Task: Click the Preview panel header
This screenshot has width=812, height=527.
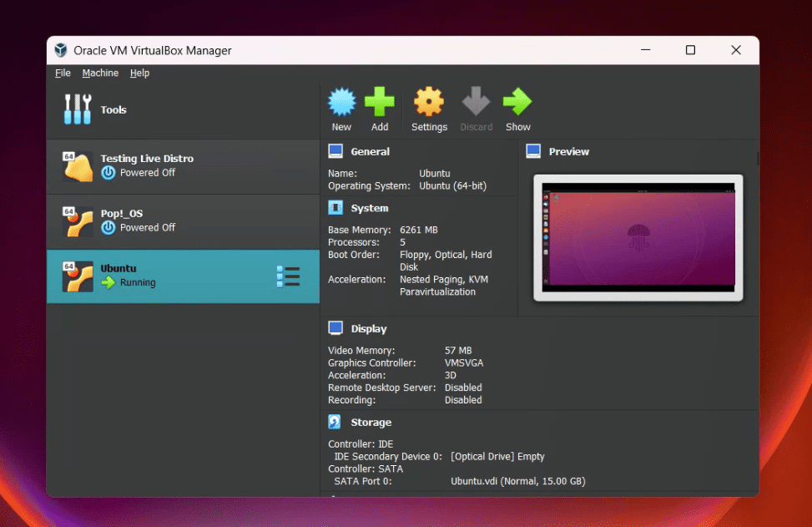Action: [x=568, y=152]
